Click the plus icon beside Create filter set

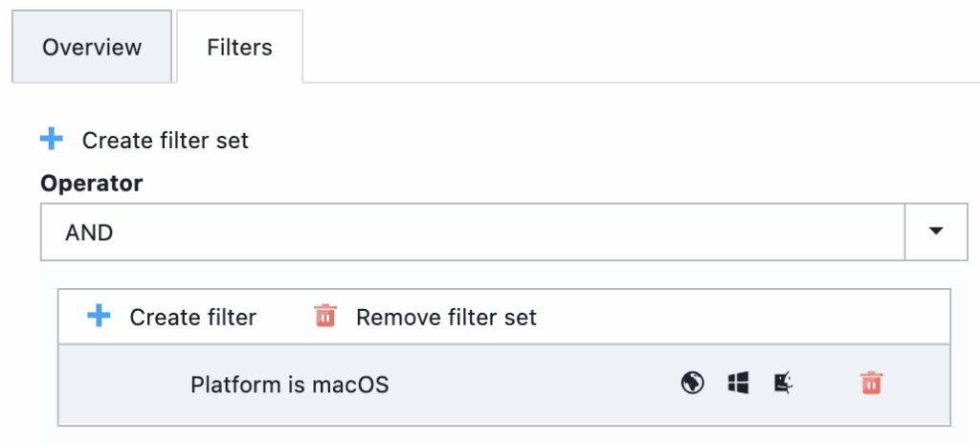coord(52,140)
